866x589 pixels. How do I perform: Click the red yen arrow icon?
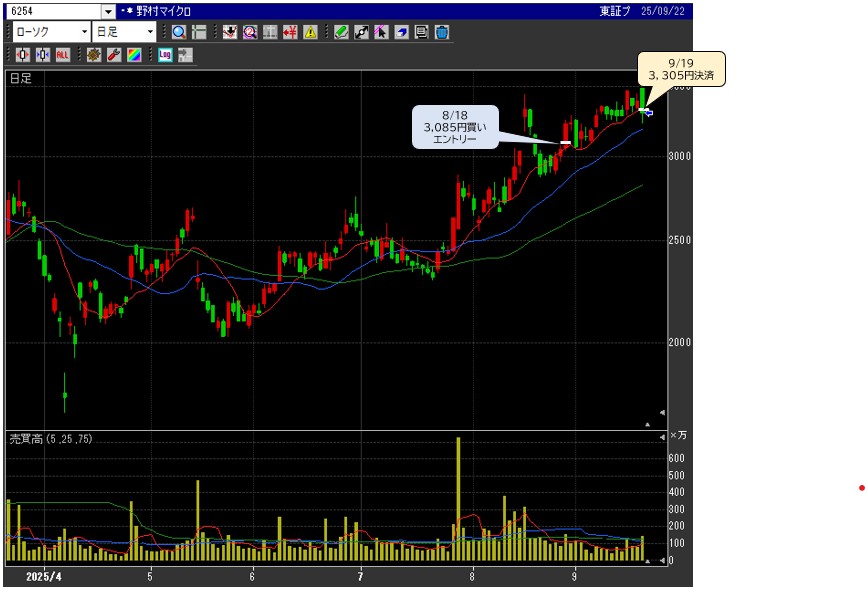click(x=290, y=32)
